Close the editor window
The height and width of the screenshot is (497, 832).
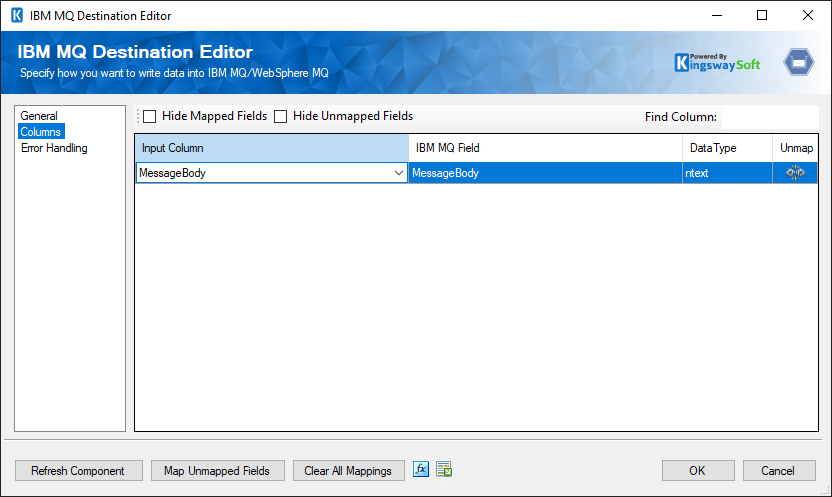click(808, 15)
